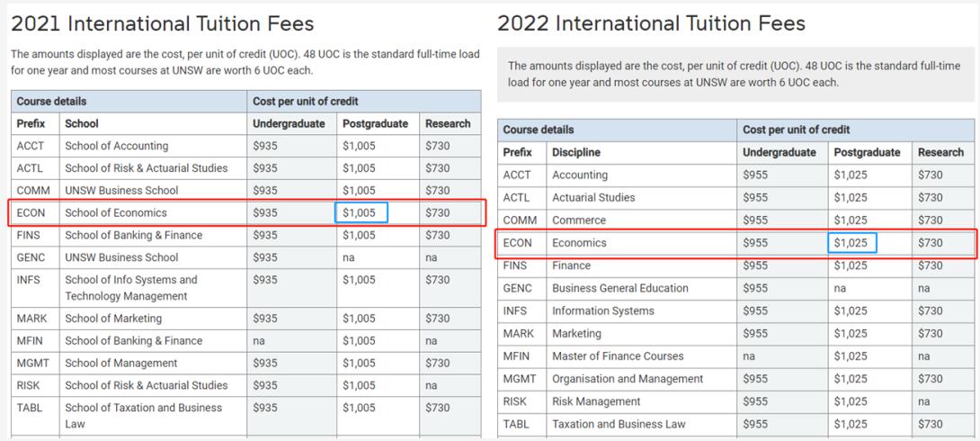Click the 2022 International Tuition Fees heading

pyautogui.click(x=651, y=22)
